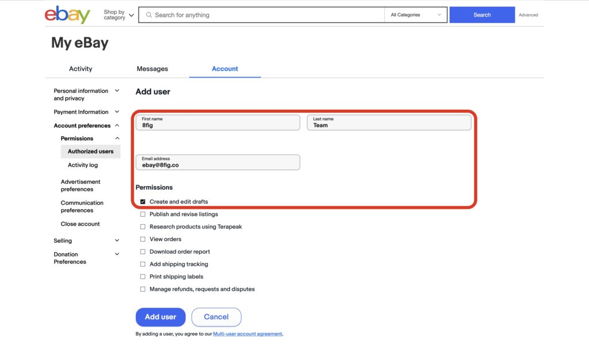Click the Cancel button
This screenshot has height=364, width=589.
coord(216,317)
